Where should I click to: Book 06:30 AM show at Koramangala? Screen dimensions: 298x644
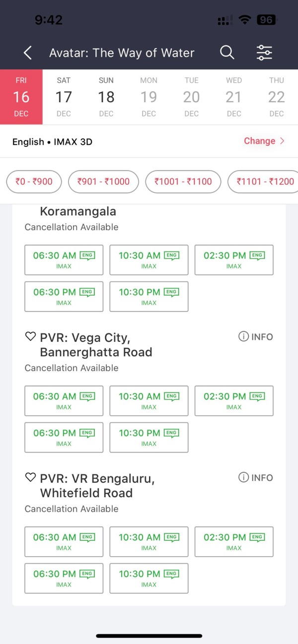64,259
